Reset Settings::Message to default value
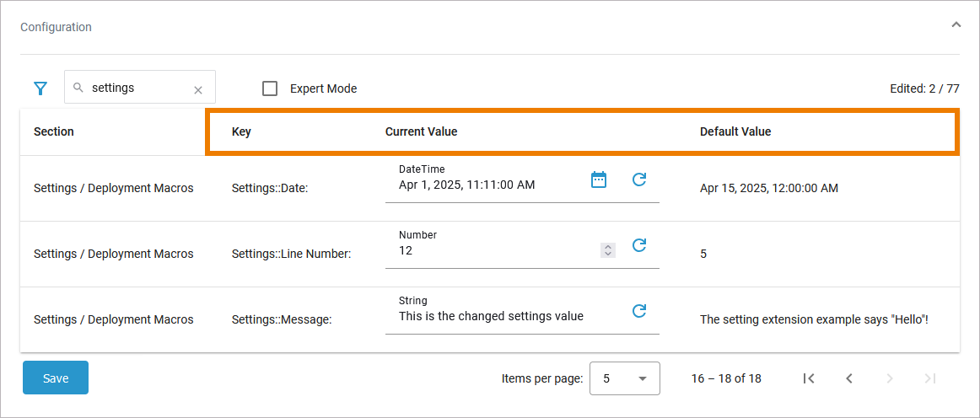 coord(639,311)
